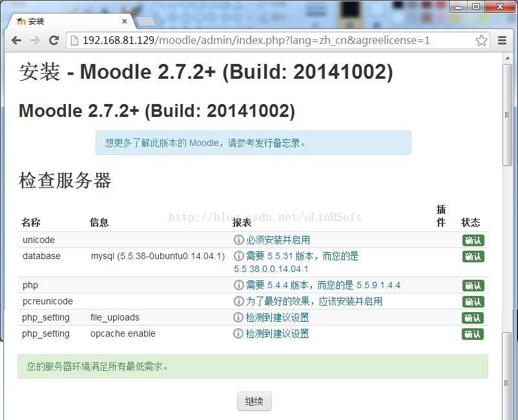Click 确认 status badge for opcache.enable
The image size is (518, 420).
[473, 334]
